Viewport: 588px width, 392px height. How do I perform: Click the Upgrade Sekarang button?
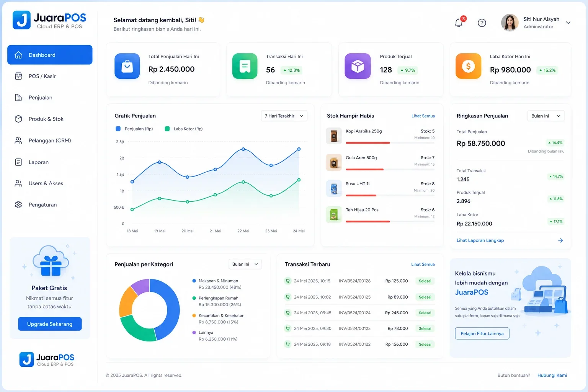[x=50, y=324]
